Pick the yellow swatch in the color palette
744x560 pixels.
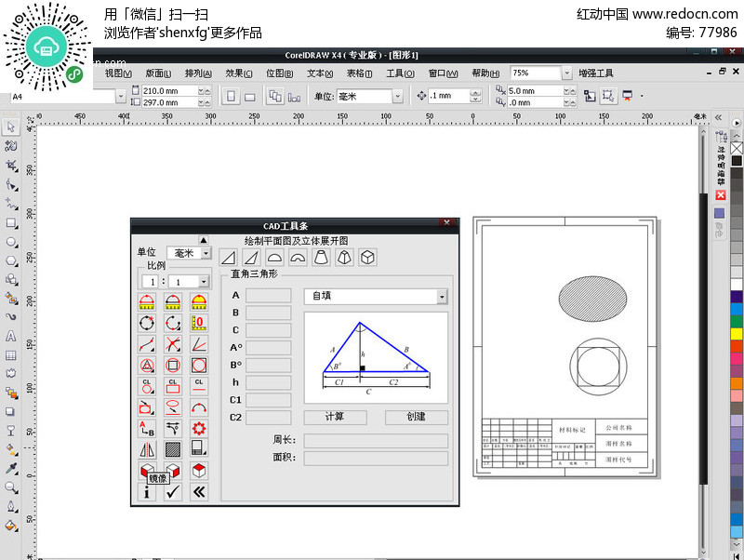737,334
